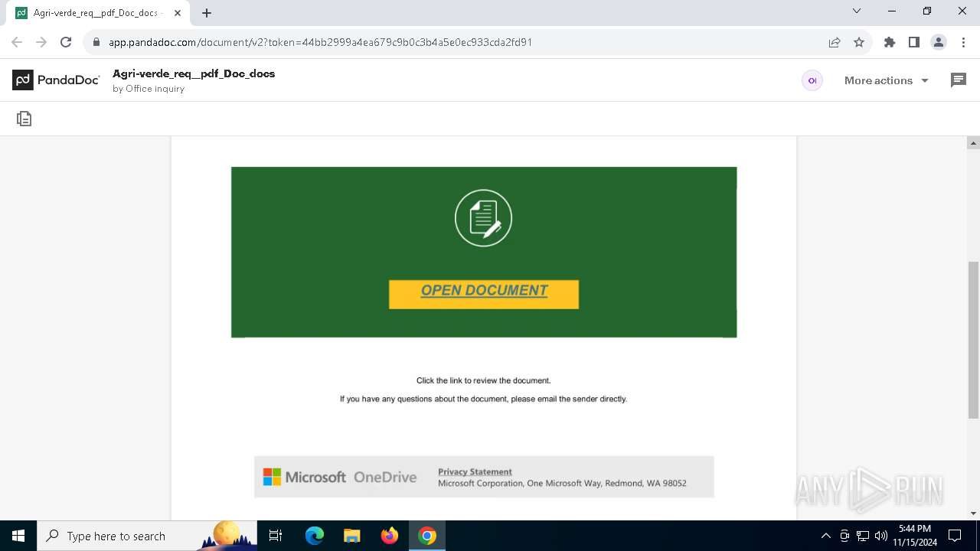The image size is (980, 551).
Task: Click 'Click the link to review the document.' text
Action: [x=483, y=380]
